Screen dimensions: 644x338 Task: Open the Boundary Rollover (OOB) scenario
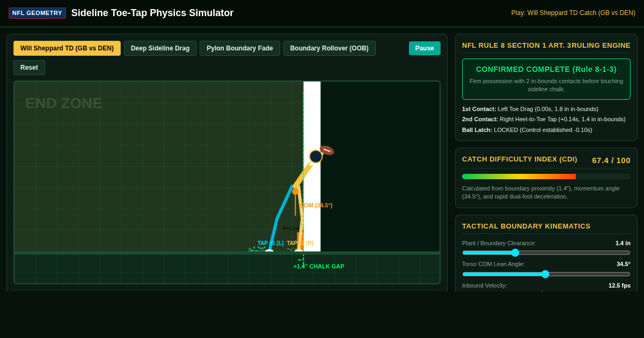330,48
